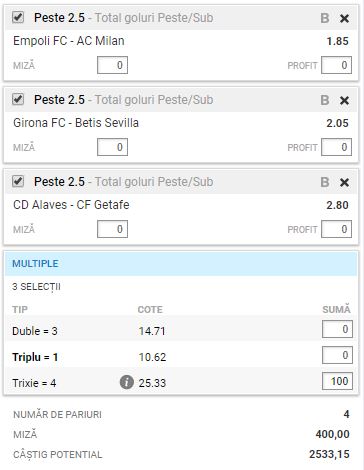
Task: Click the Triplu sum input field
Action: click(337, 355)
